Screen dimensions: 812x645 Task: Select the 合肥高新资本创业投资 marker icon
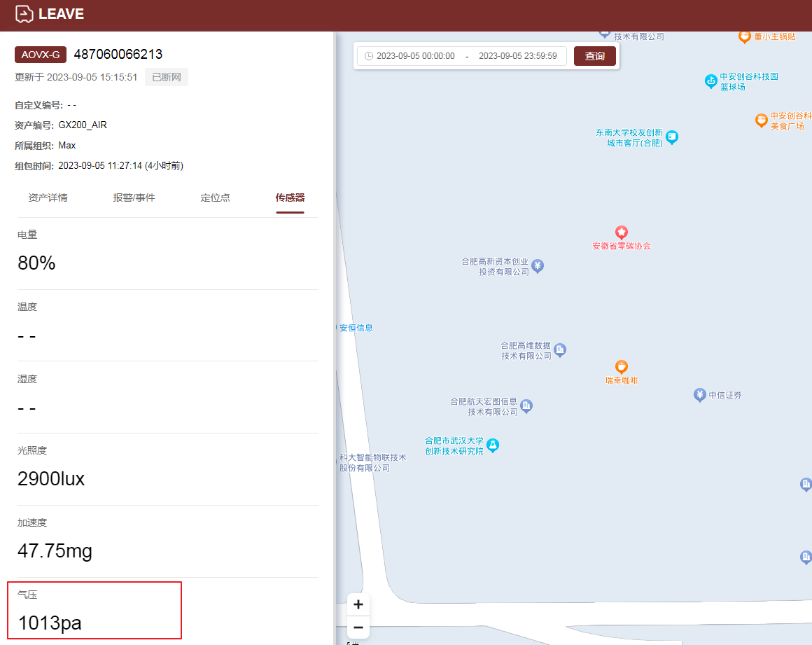(538, 266)
